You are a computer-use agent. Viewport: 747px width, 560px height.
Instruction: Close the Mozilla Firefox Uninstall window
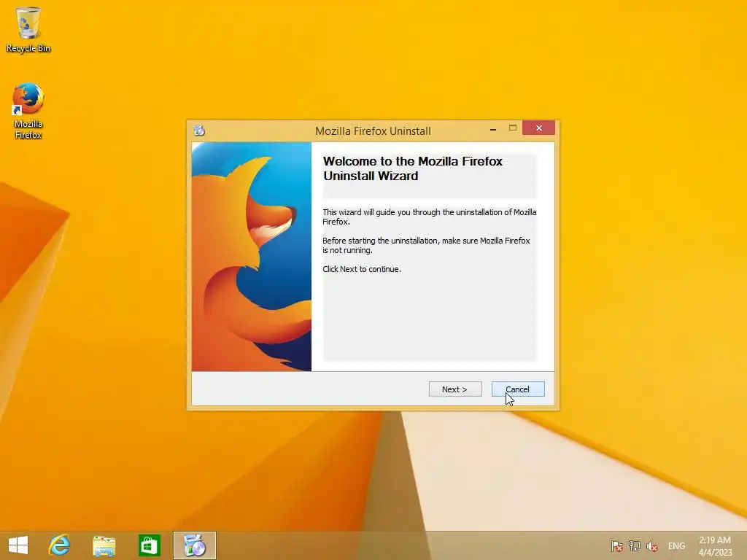539,128
